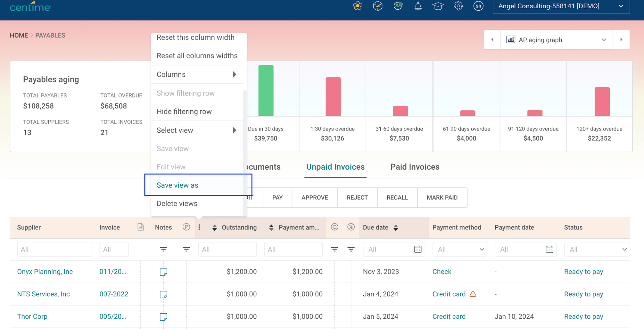Open Payment method filter dropdown
The height and width of the screenshot is (329, 644).
[x=460, y=249]
